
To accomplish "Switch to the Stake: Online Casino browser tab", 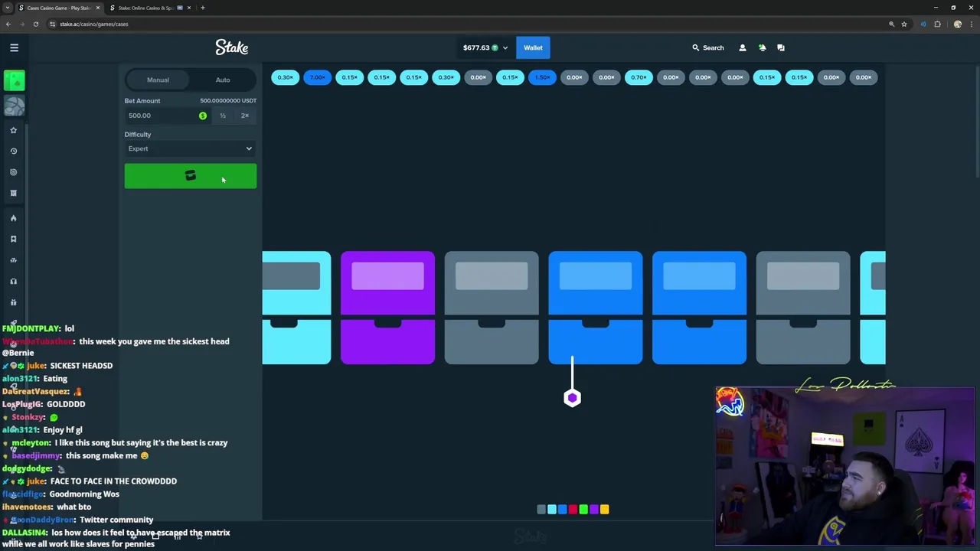I will pos(147,8).
